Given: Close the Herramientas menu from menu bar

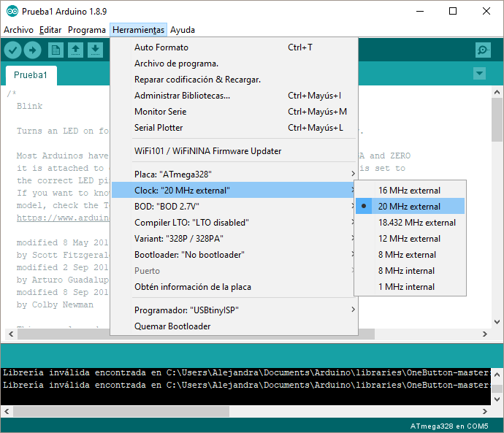Looking at the screenshot, I should [x=138, y=30].
